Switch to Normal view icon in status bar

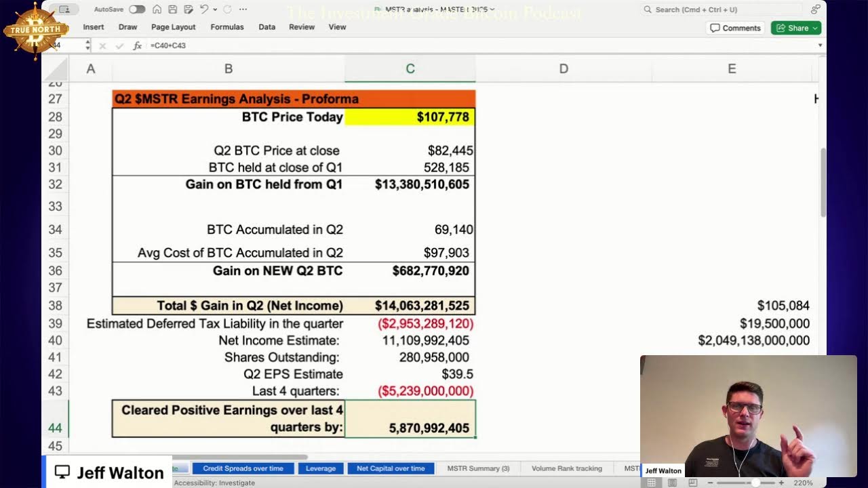pyautogui.click(x=651, y=483)
